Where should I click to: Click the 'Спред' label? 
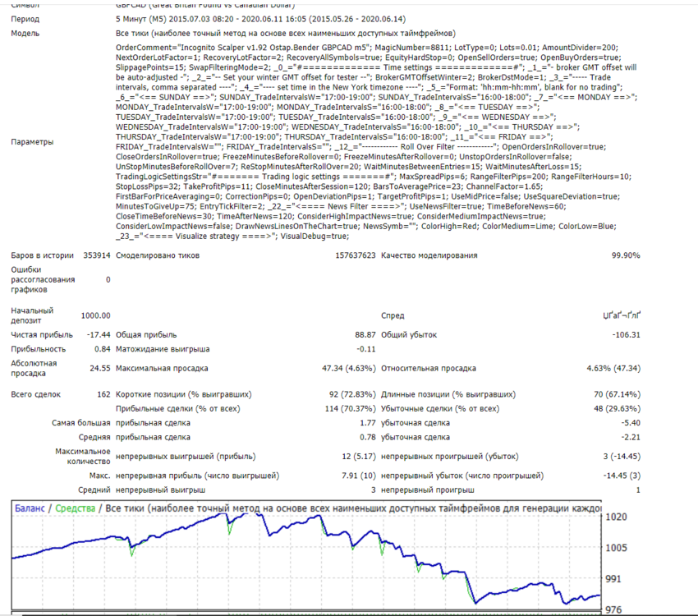coord(393,315)
